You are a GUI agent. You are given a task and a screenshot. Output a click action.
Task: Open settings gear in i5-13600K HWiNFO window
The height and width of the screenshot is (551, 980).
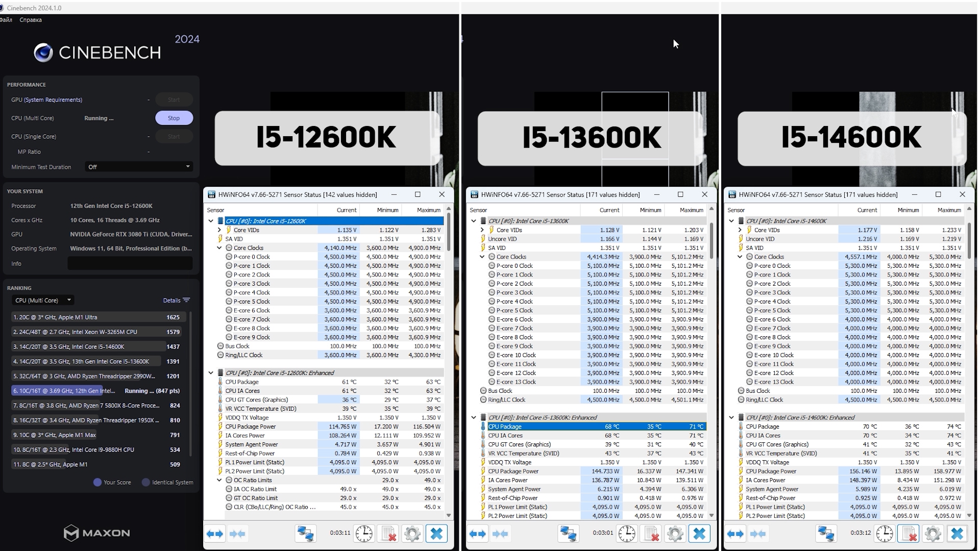(675, 534)
